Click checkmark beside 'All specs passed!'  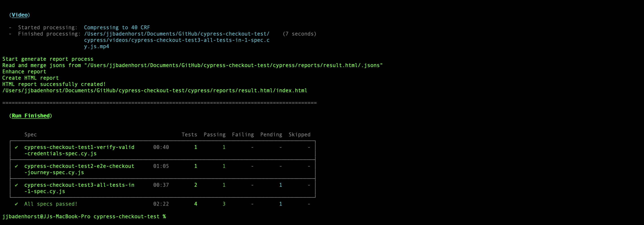[16, 204]
